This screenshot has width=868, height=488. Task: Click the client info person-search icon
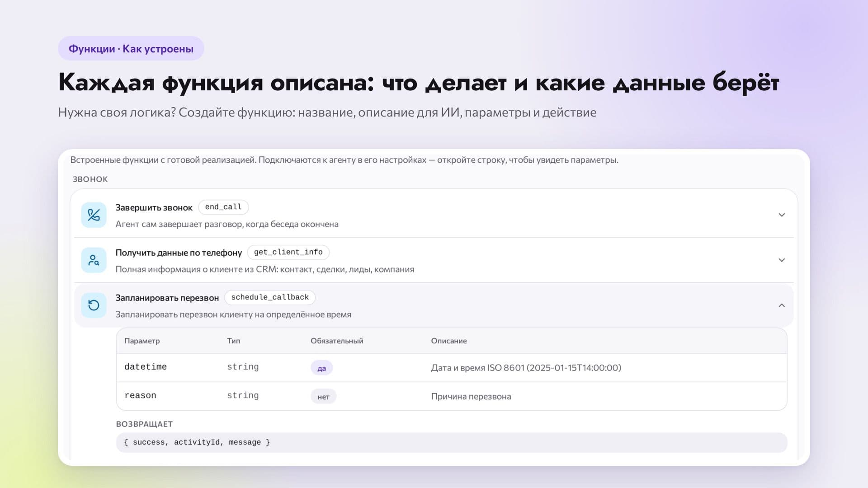click(x=94, y=260)
